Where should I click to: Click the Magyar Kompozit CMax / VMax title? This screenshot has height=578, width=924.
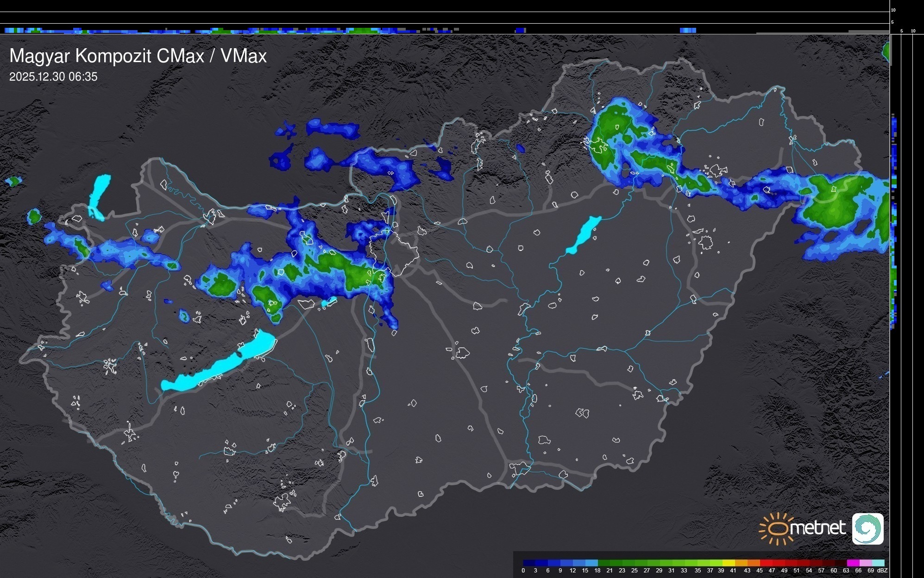pos(138,56)
